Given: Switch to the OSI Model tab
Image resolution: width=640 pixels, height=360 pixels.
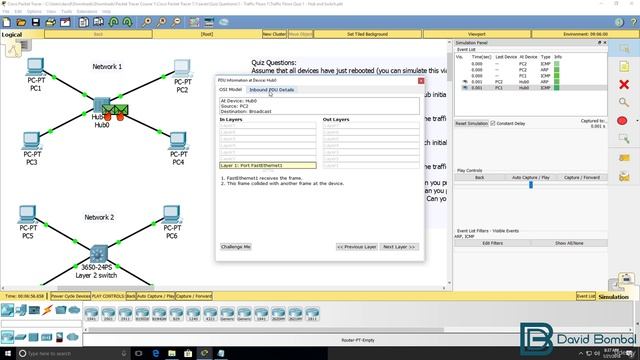Looking at the screenshot, I should (231, 89).
